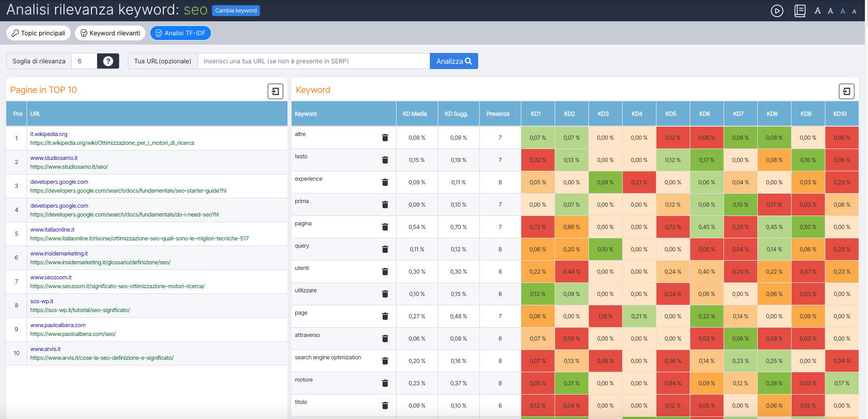Select the largest font size A
This screenshot has width=868, height=419.
818,11
